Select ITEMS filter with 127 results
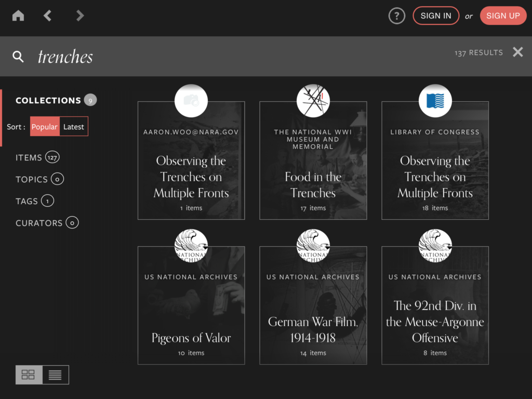The image size is (532, 399). tap(37, 157)
